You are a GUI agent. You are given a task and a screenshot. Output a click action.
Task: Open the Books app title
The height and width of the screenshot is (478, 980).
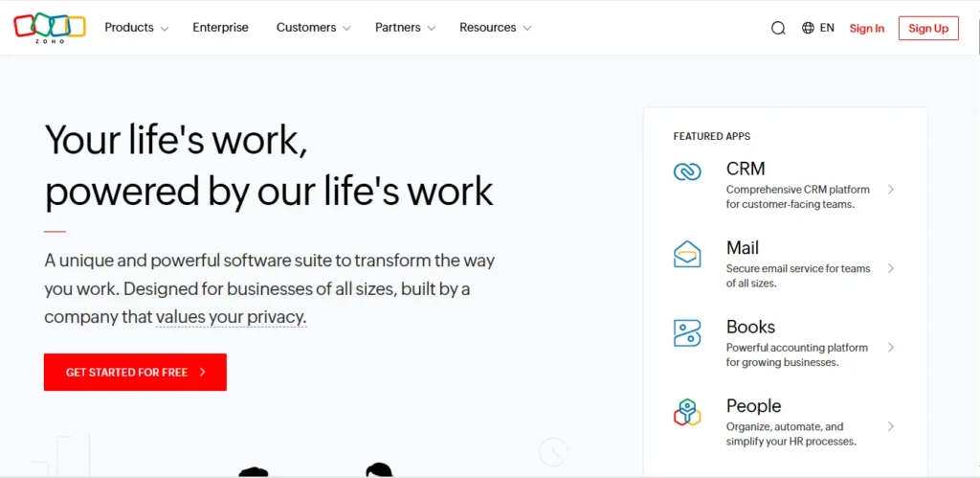pos(750,328)
